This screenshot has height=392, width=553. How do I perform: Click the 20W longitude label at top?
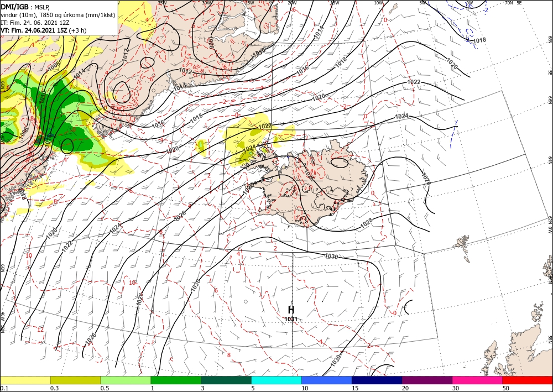pyautogui.click(x=291, y=3)
